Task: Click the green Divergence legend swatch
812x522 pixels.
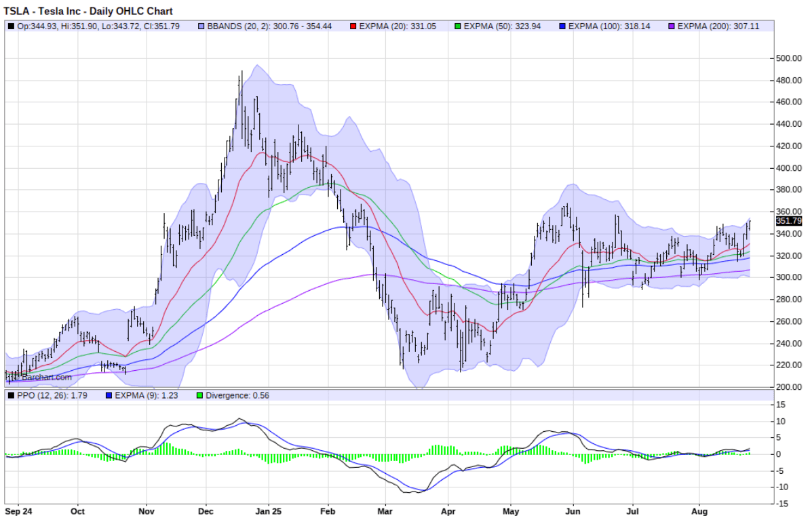Action: (200, 396)
